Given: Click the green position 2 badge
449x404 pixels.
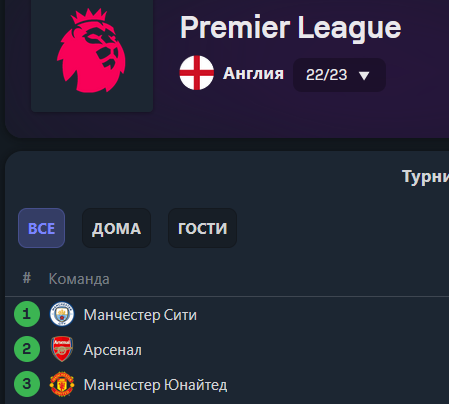Looking at the screenshot, I should pos(27,349).
